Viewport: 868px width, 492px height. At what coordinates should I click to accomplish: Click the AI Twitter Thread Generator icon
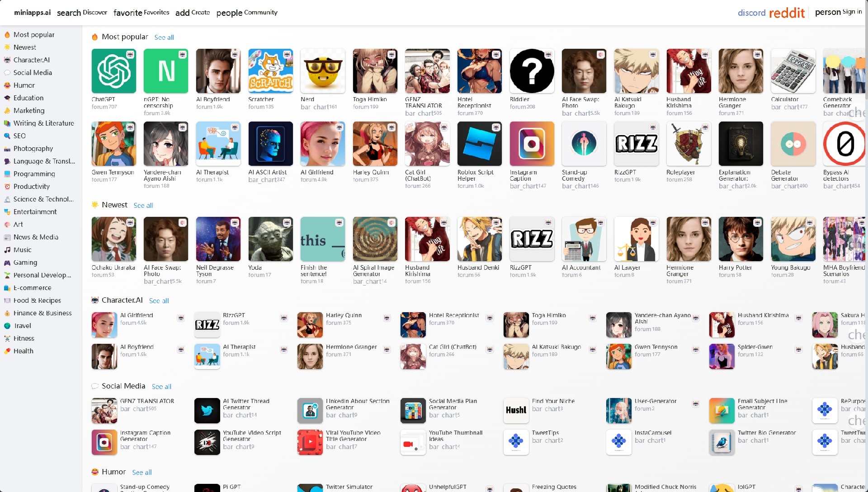click(x=207, y=410)
